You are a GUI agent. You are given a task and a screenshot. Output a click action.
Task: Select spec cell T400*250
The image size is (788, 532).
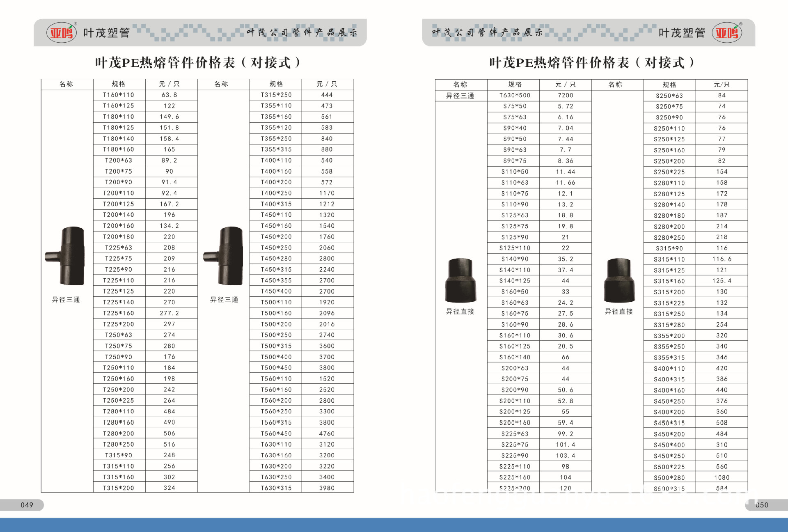click(276, 193)
